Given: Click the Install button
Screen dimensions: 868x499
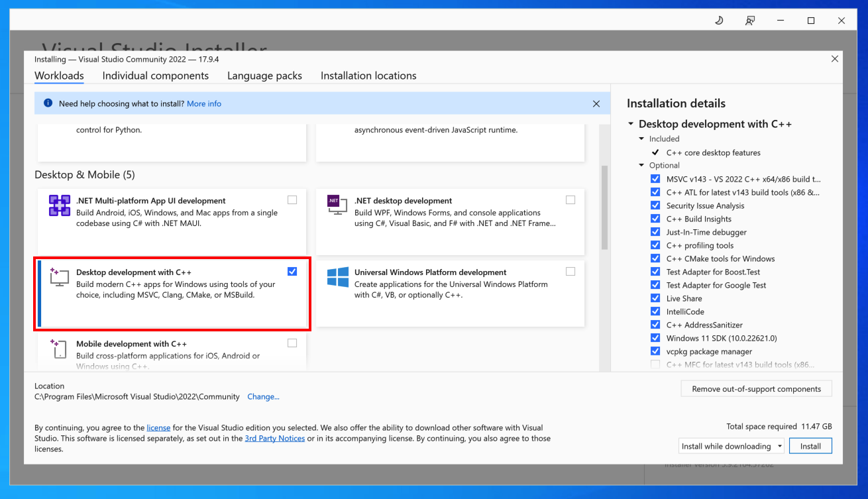Looking at the screenshot, I should (x=810, y=446).
